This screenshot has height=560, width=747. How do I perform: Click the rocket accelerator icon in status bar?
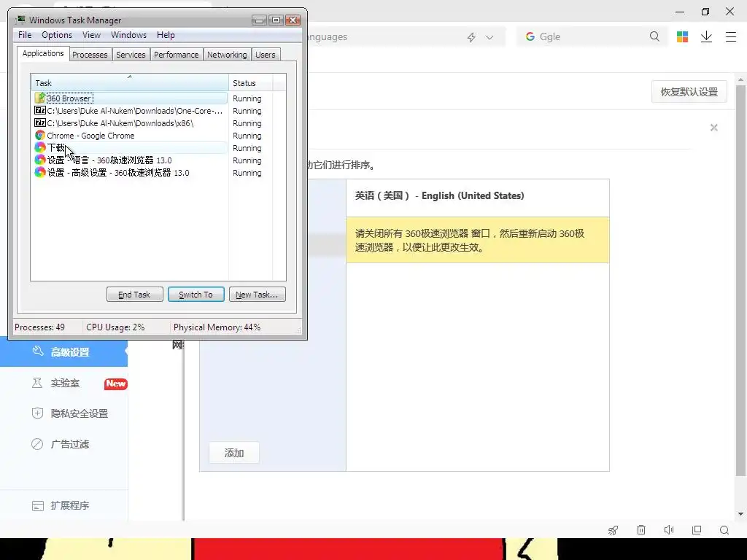click(613, 530)
